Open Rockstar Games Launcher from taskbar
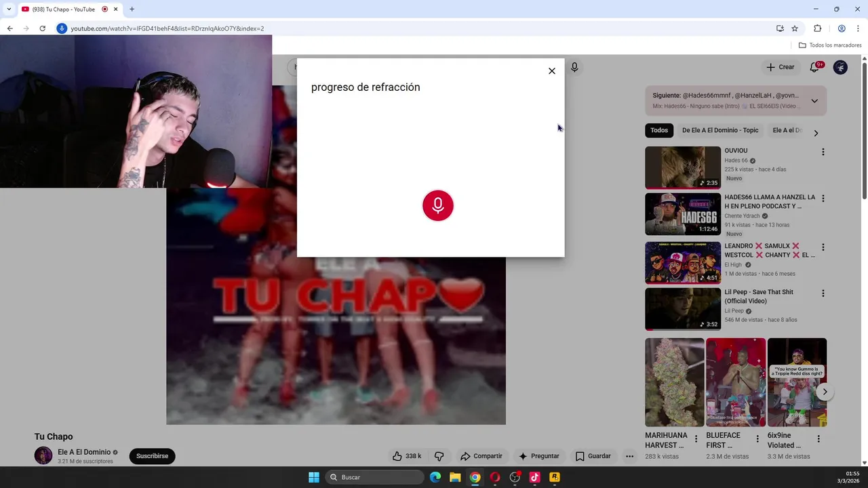This screenshot has width=868, height=488. point(555,477)
